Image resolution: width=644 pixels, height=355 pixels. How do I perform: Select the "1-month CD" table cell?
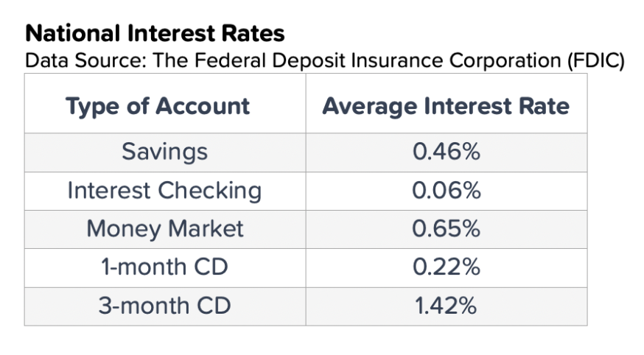[x=164, y=267]
